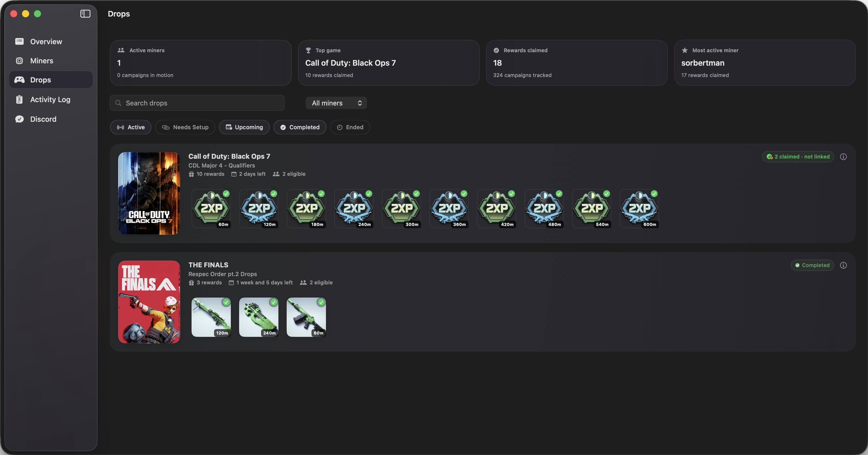Click the green macOS fullscreen button
This screenshot has width=868, height=455.
37,13
